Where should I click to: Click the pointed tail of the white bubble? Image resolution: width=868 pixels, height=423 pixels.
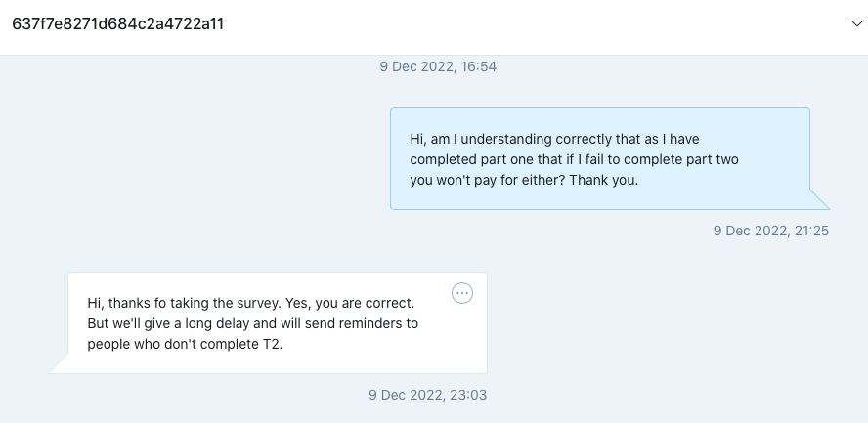tap(60, 364)
